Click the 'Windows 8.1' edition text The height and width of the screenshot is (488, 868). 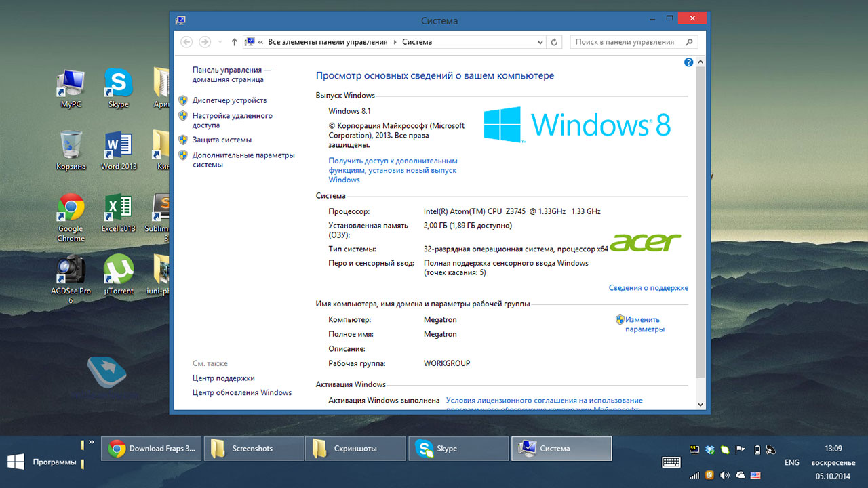tap(350, 111)
